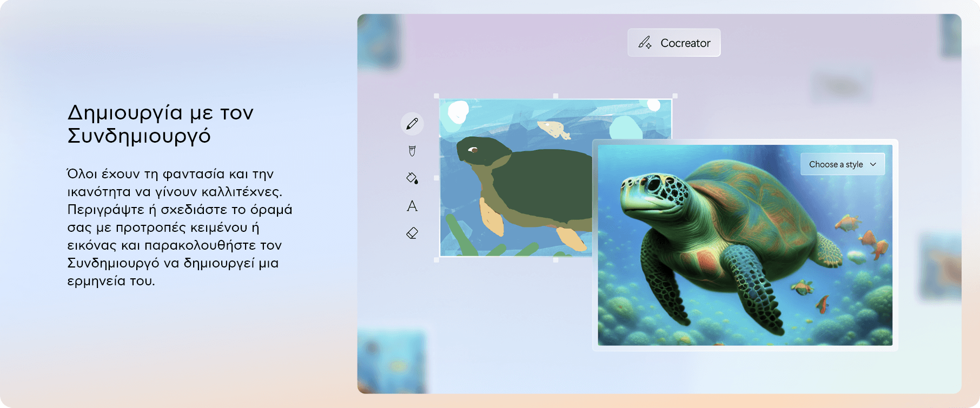
Task: Click the paragraph starting with Όλοι έχουν
Action: (x=180, y=227)
